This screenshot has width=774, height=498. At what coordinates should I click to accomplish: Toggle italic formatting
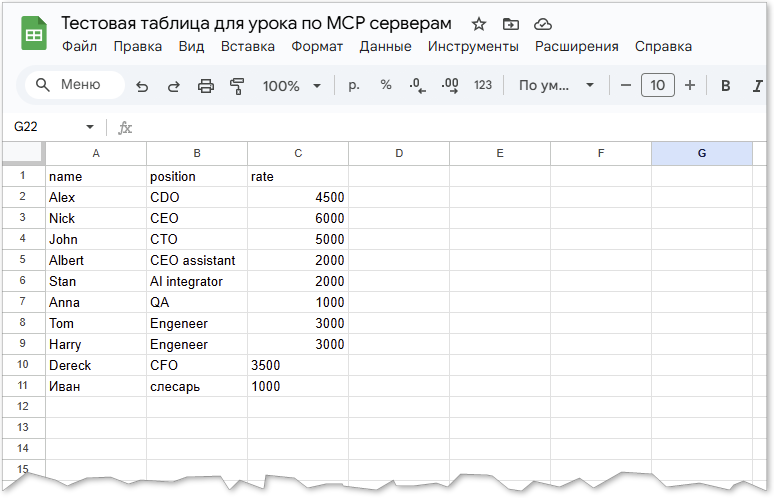(x=757, y=86)
